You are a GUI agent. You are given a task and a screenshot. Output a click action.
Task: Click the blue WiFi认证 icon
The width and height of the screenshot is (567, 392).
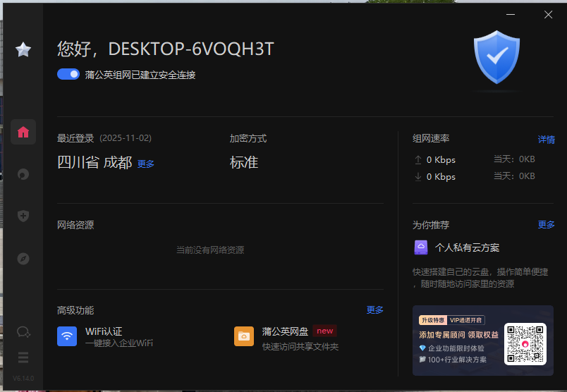click(67, 336)
